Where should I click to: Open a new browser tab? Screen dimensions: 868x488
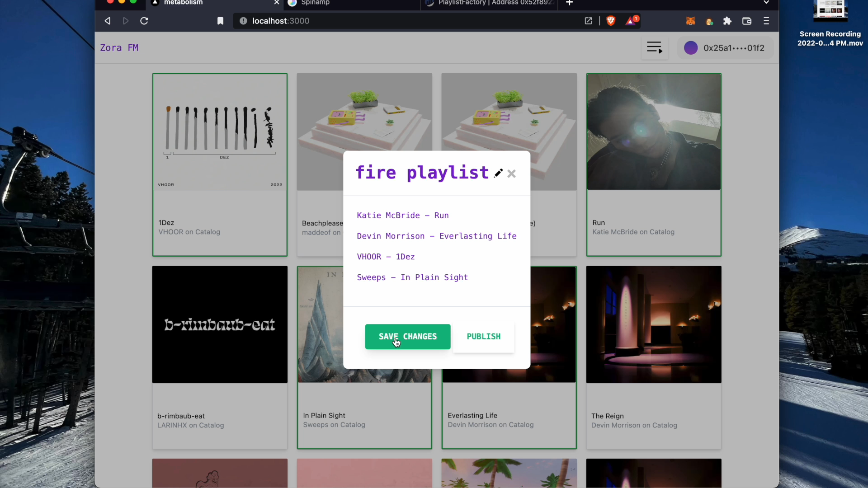(x=570, y=3)
